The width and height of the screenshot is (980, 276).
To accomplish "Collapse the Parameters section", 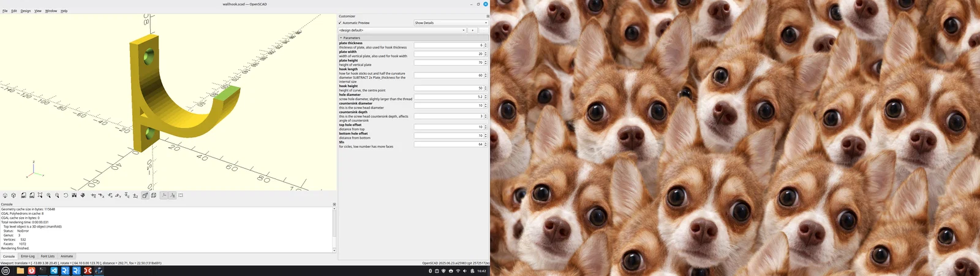I will coord(341,38).
